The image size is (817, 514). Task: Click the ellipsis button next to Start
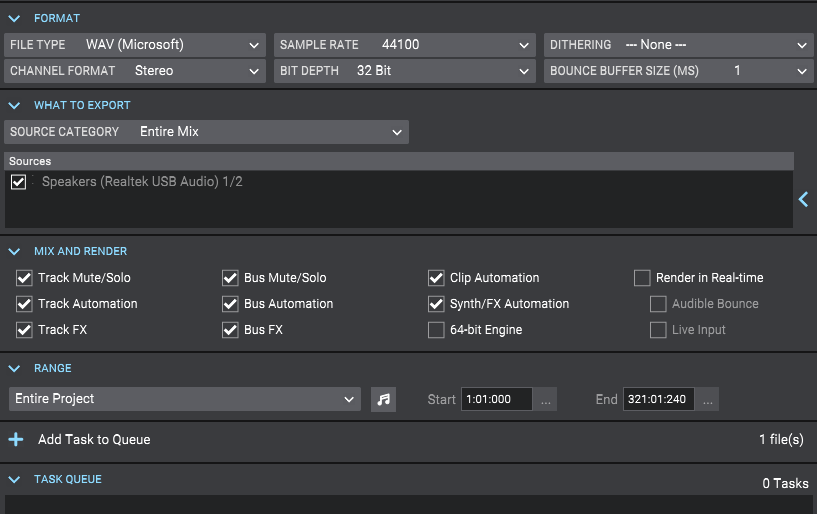pyautogui.click(x=545, y=399)
